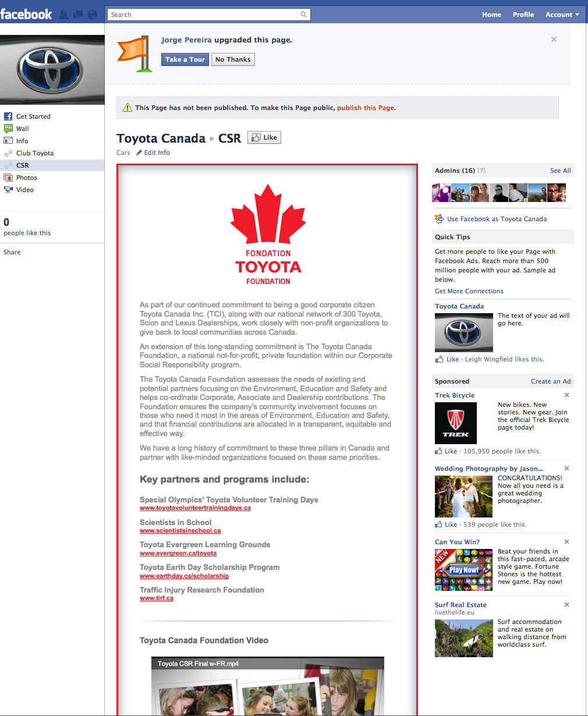Click the publish this Page link
This screenshot has height=716, width=588.
pyautogui.click(x=365, y=108)
